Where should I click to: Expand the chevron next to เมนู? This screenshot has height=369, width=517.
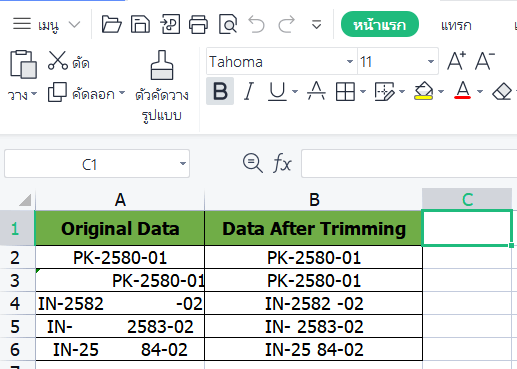click(x=74, y=24)
